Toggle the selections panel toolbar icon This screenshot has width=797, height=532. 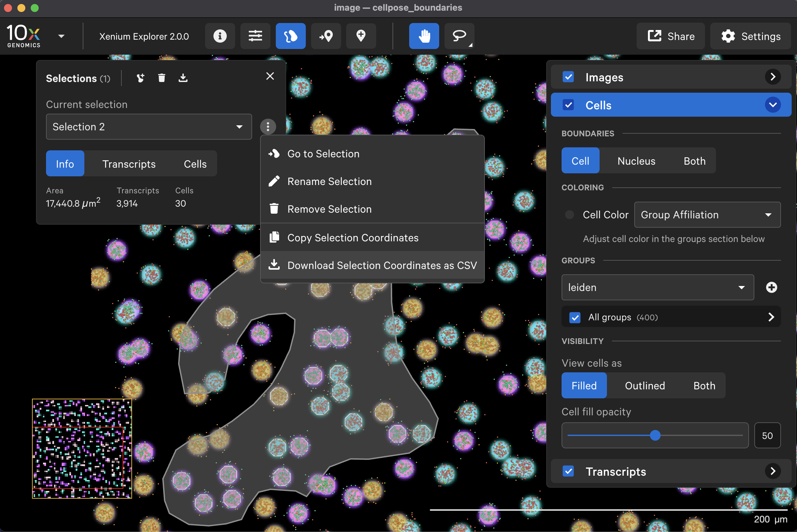[290, 36]
